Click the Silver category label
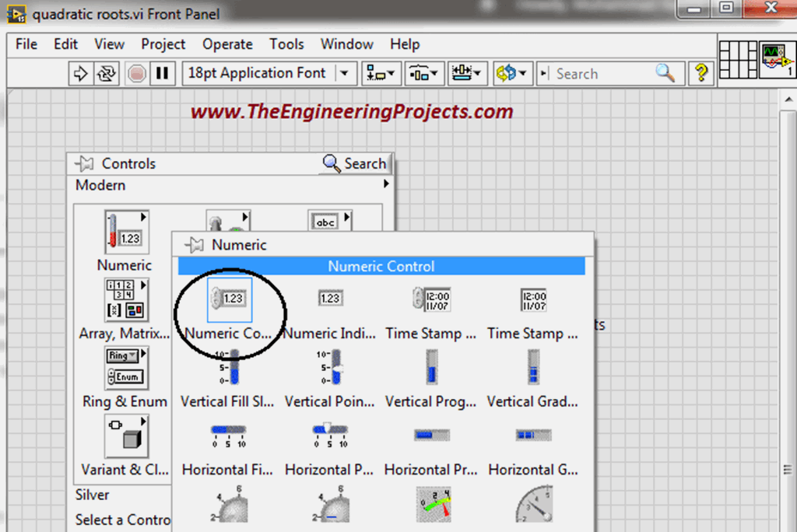 (92, 495)
